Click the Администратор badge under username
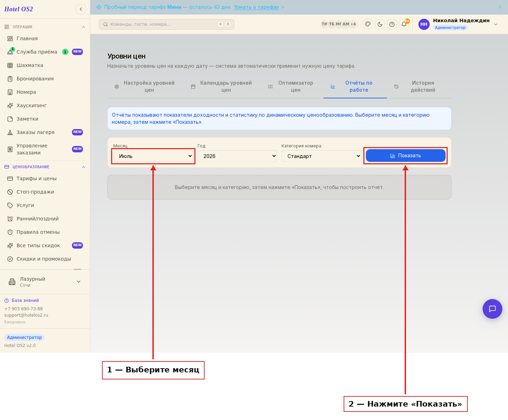The image size is (508, 420). (x=450, y=28)
